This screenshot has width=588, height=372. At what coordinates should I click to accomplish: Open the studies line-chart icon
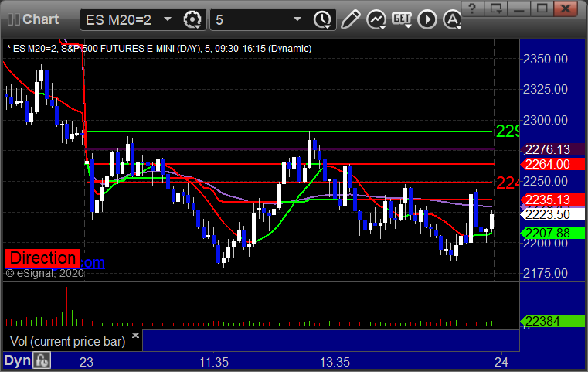click(376, 19)
